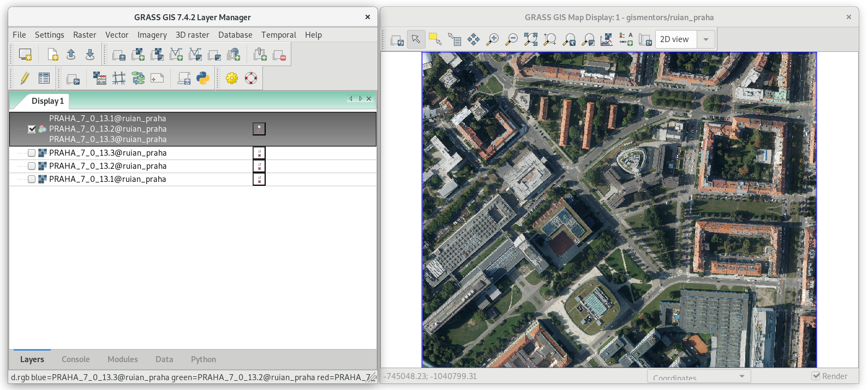
Task: Start a new map display
Action: tap(25, 55)
